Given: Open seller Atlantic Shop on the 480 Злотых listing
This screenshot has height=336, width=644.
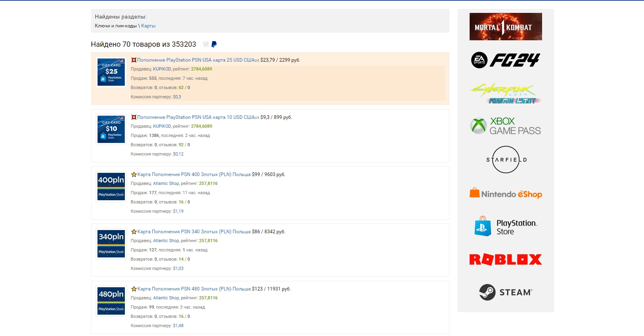Looking at the screenshot, I should tap(166, 298).
